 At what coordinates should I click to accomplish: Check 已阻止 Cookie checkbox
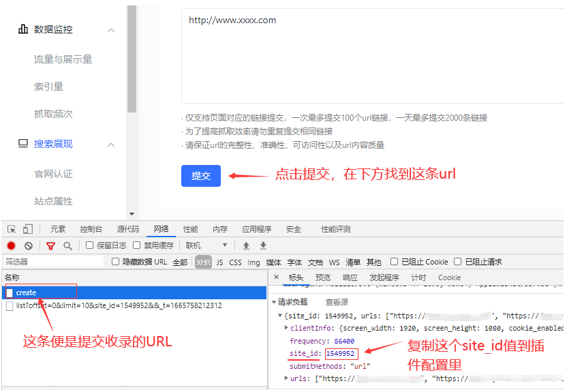click(x=394, y=261)
